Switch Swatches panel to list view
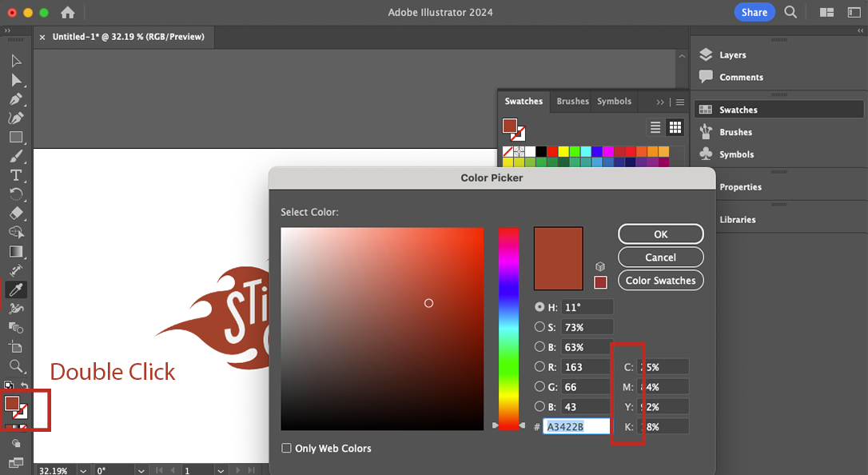This screenshot has width=868, height=475. [x=655, y=127]
